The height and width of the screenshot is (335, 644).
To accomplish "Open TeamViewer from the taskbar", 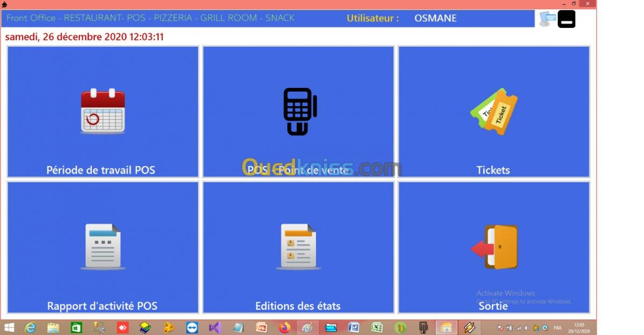I will 192,327.
